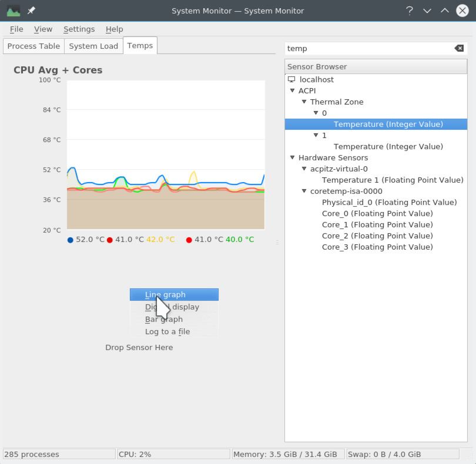Viewport: 476px width, 464px height.
Task: Select Core_2 (Floating Point Value) sensor
Action: pos(377,236)
